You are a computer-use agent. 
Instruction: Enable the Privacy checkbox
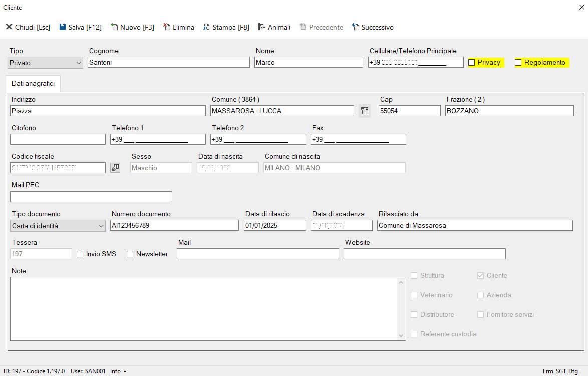coord(472,63)
